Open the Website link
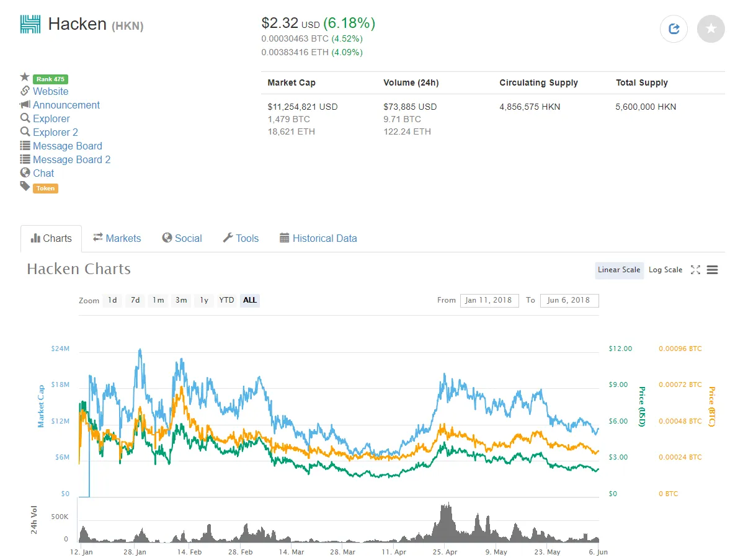Image resolution: width=743 pixels, height=560 pixels. (51, 91)
